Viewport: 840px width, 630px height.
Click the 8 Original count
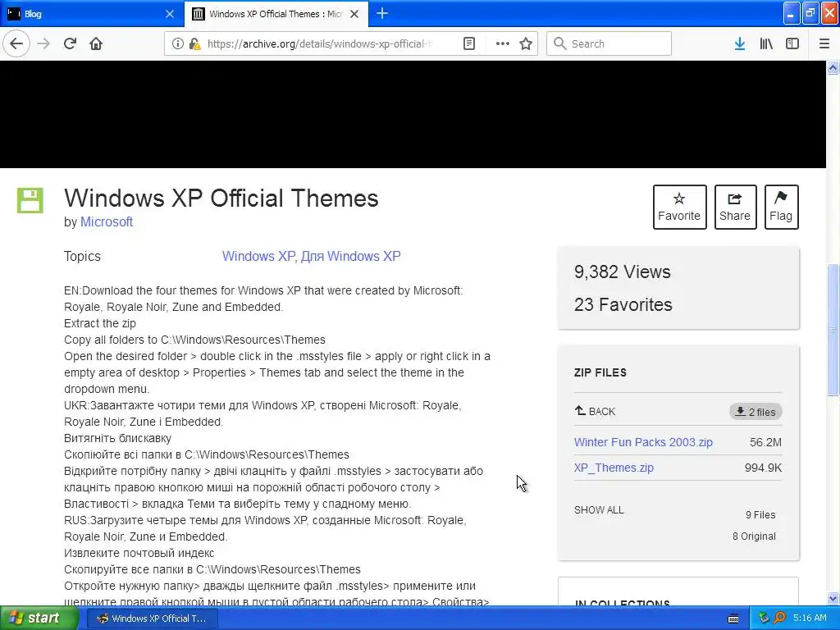(x=754, y=536)
